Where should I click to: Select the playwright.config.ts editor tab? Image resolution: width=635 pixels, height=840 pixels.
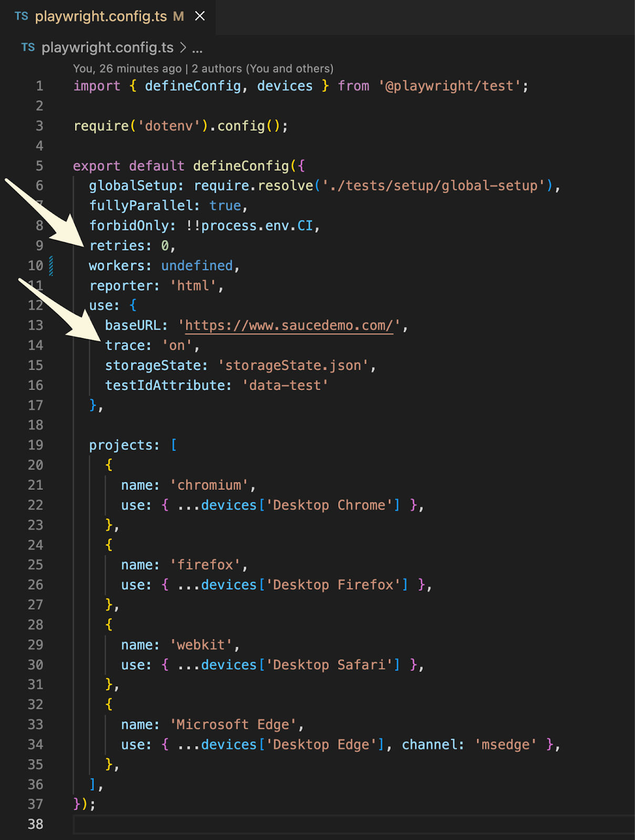pyautogui.click(x=108, y=16)
